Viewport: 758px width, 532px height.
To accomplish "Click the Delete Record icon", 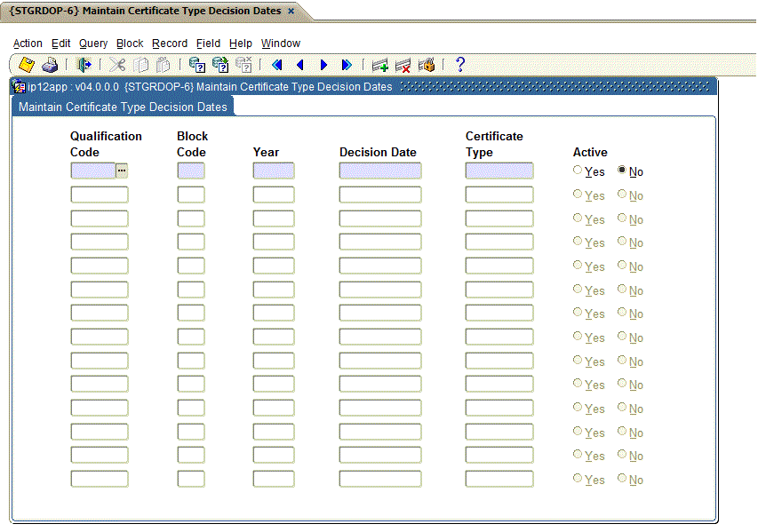I will 403,65.
